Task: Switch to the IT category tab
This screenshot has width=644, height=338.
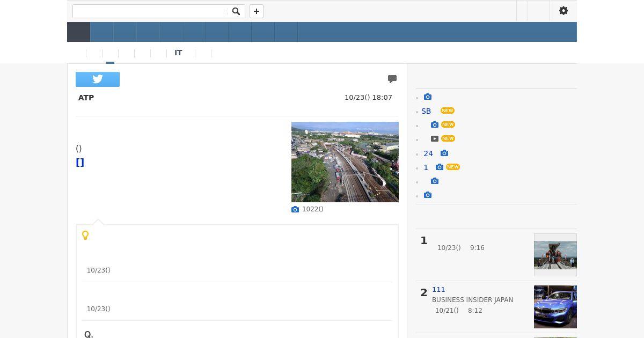Action: (178, 53)
